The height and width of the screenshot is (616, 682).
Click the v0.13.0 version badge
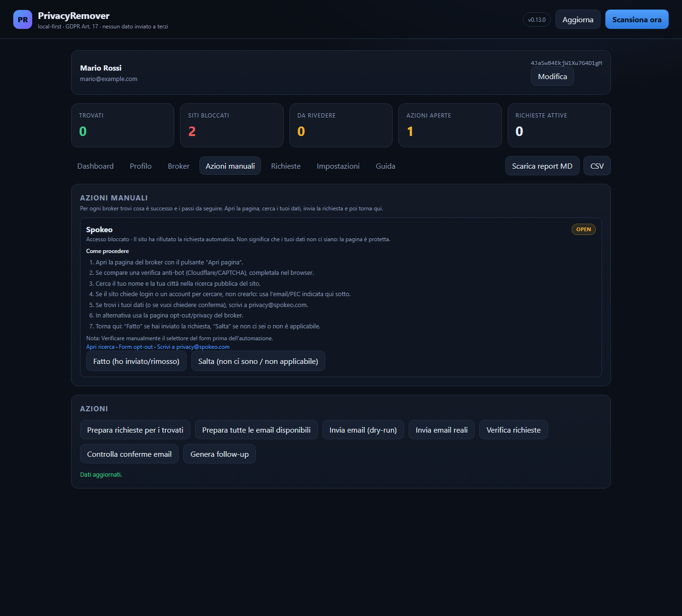tap(537, 19)
